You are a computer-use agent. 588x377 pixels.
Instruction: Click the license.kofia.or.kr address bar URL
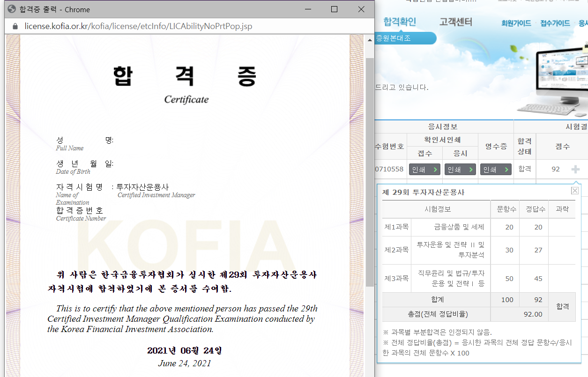pyautogui.click(x=138, y=26)
